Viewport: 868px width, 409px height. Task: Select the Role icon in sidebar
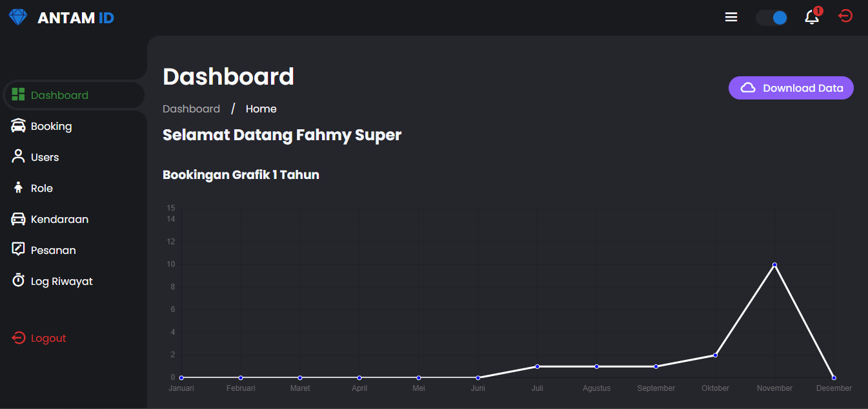point(18,187)
